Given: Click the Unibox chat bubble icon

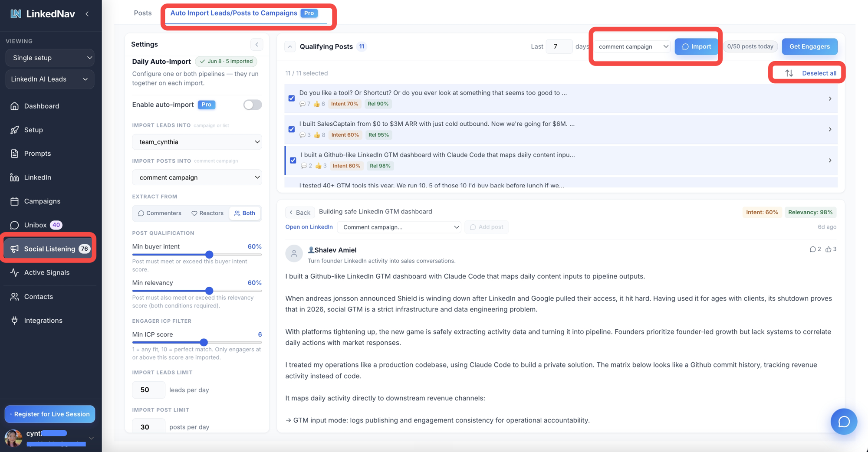Looking at the screenshot, I should (15, 225).
